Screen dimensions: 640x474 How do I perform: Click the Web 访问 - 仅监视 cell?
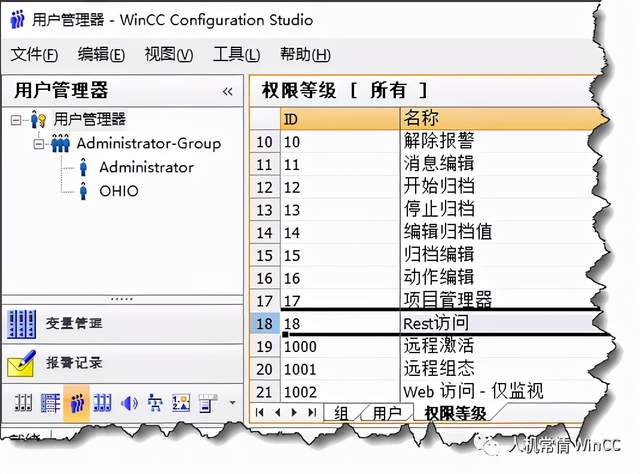501,392
